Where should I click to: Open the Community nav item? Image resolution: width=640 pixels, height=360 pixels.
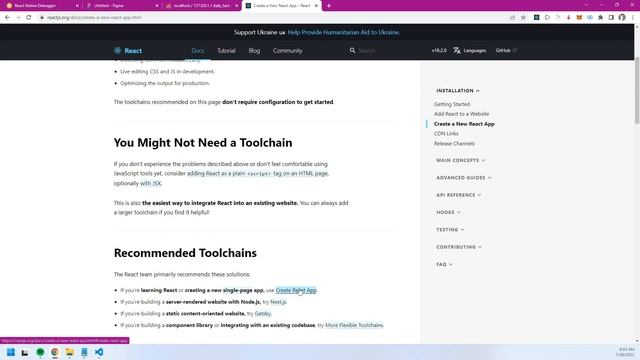tap(288, 51)
